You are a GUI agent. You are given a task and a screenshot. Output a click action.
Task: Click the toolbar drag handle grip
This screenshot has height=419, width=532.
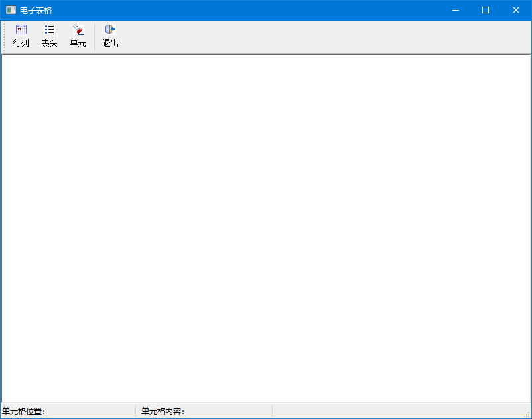pos(4,36)
